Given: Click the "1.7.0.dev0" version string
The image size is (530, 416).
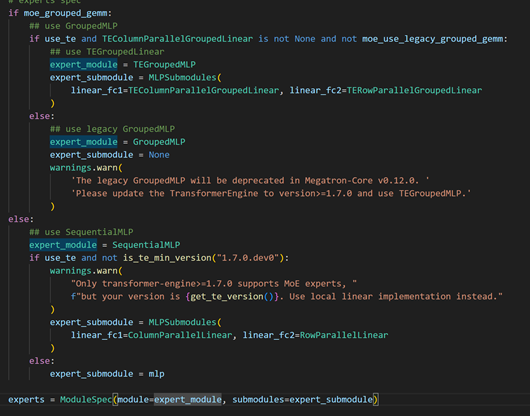Looking at the screenshot, I should tap(248, 258).
